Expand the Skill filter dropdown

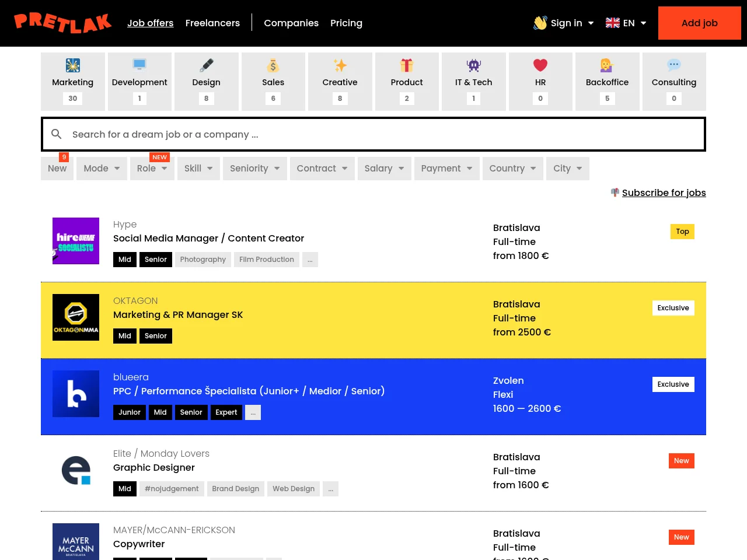tap(198, 169)
